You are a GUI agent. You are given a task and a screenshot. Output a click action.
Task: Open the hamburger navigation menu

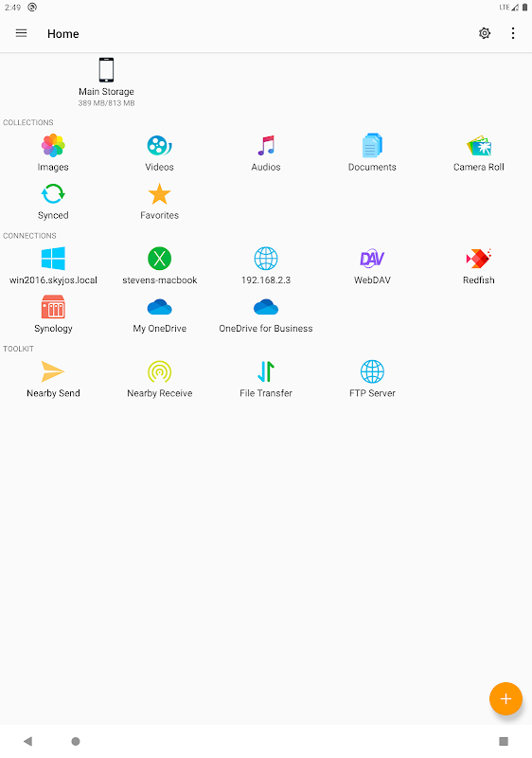pyautogui.click(x=21, y=33)
